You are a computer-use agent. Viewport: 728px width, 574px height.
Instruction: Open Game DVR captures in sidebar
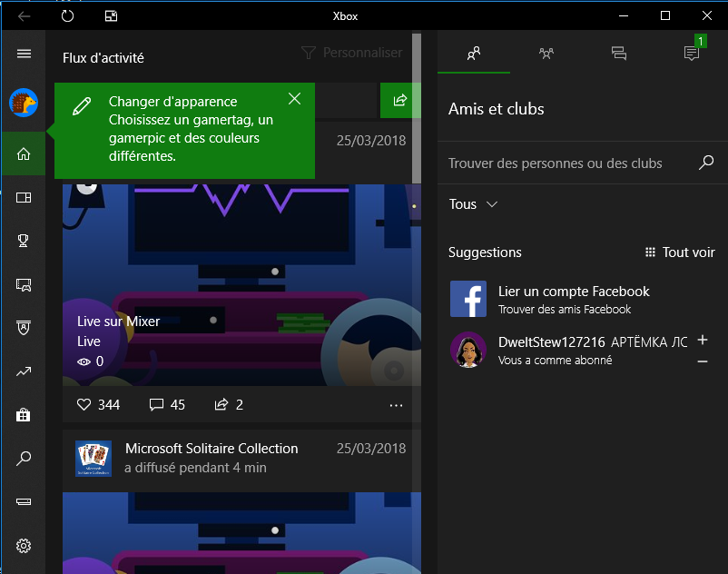click(x=24, y=284)
